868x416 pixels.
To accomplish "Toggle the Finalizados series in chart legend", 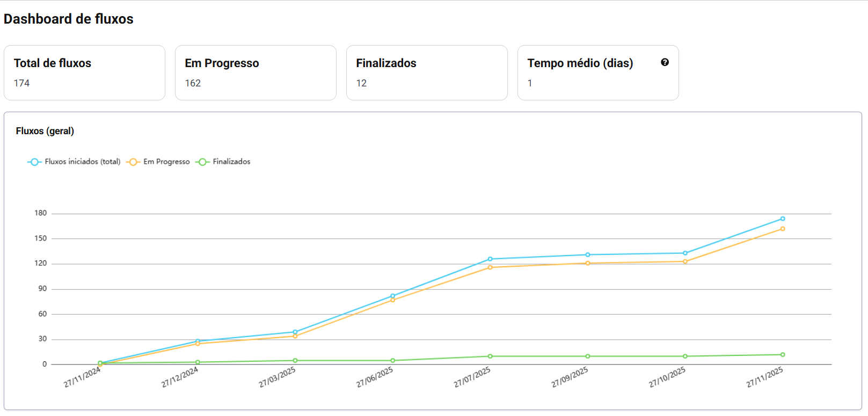I will point(223,162).
